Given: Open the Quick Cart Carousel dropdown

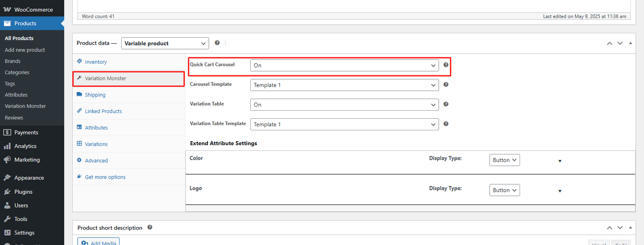Looking at the screenshot, I should click(344, 65).
